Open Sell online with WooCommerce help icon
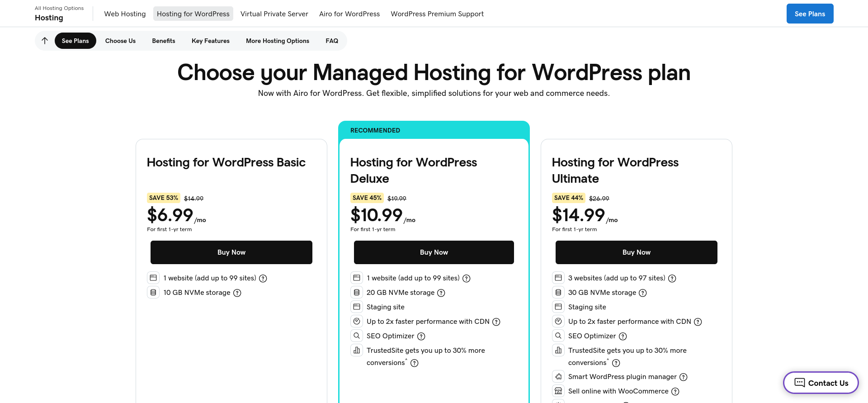This screenshot has height=403, width=868. click(675, 392)
